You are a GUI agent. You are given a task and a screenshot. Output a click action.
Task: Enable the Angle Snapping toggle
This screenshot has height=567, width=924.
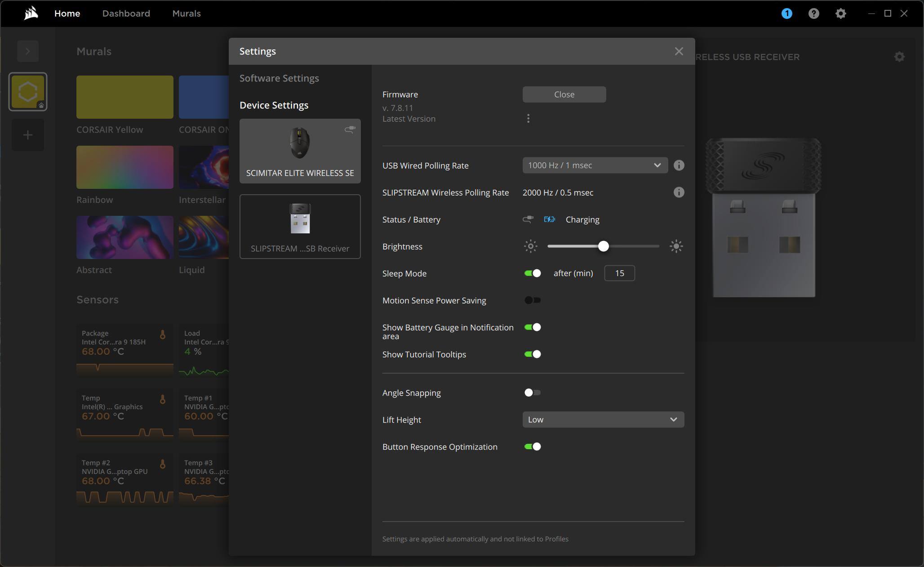point(533,393)
